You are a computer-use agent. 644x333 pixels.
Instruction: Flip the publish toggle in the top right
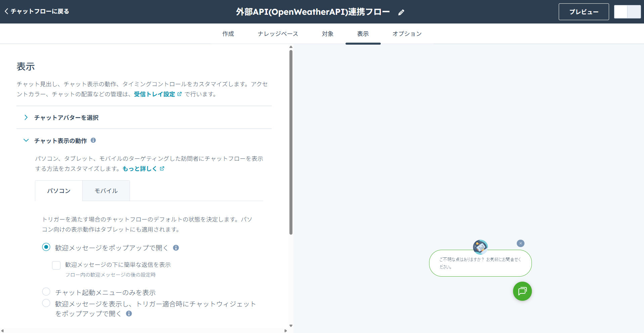pyautogui.click(x=627, y=11)
